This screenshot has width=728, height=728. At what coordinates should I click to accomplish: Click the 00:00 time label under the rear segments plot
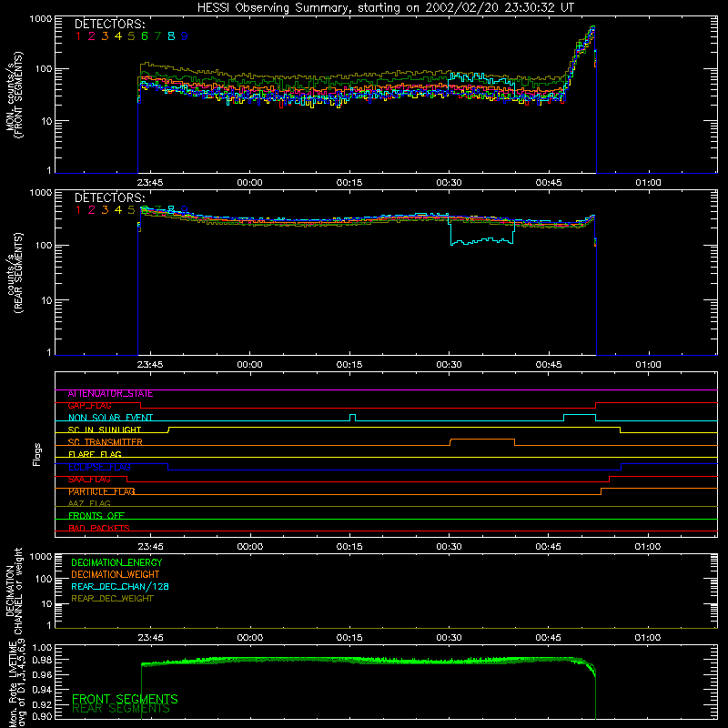pos(249,365)
